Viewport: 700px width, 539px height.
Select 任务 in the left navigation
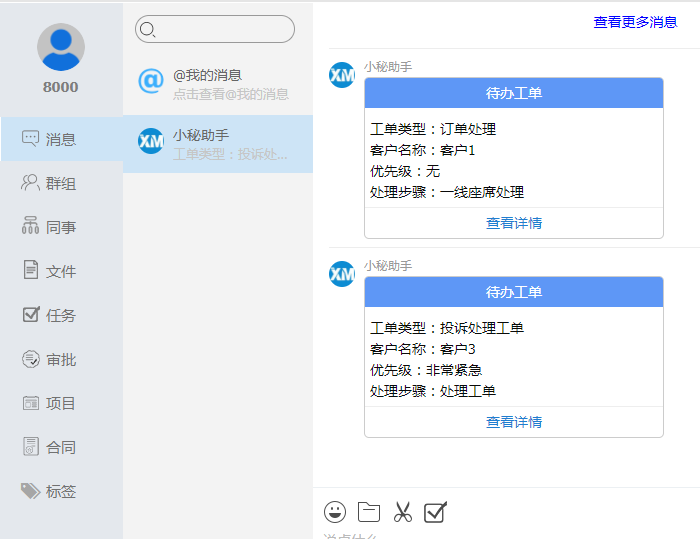point(60,315)
